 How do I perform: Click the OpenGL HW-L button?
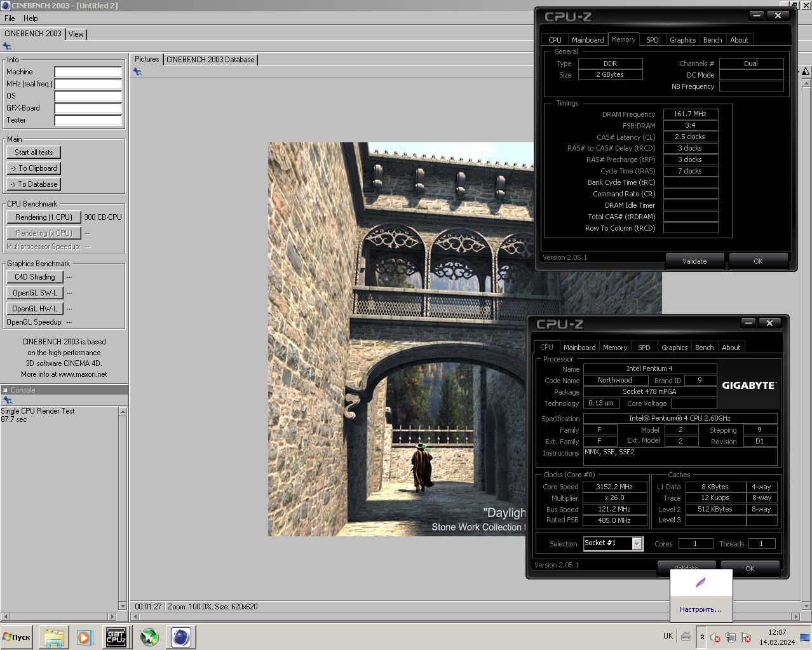(35, 309)
